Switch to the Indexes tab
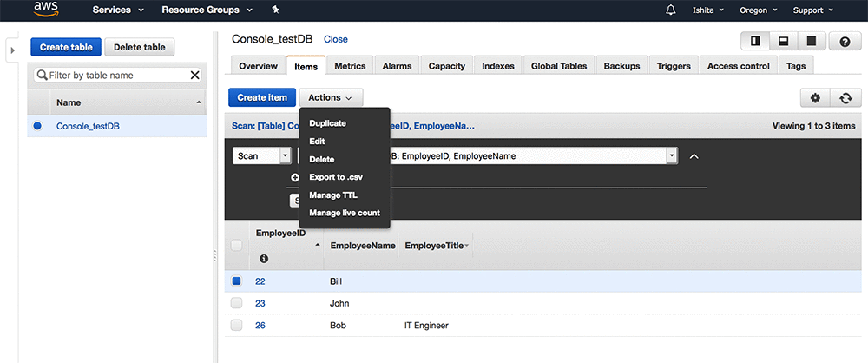 pos(498,66)
